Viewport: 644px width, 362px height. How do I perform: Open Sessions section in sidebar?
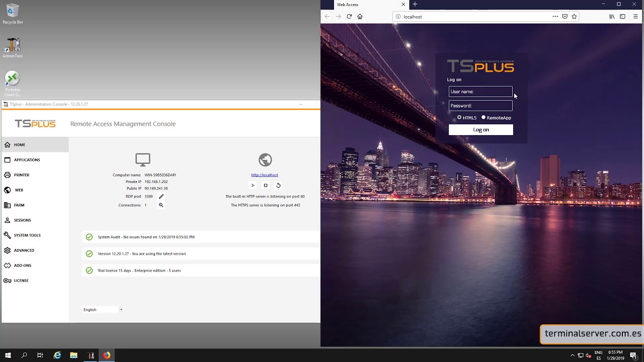point(35,220)
